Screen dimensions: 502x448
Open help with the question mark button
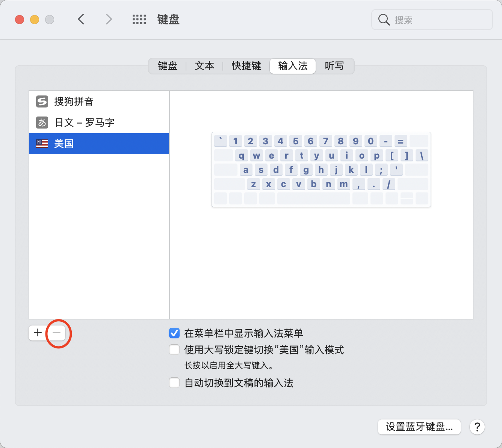pyautogui.click(x=477, y=427)
